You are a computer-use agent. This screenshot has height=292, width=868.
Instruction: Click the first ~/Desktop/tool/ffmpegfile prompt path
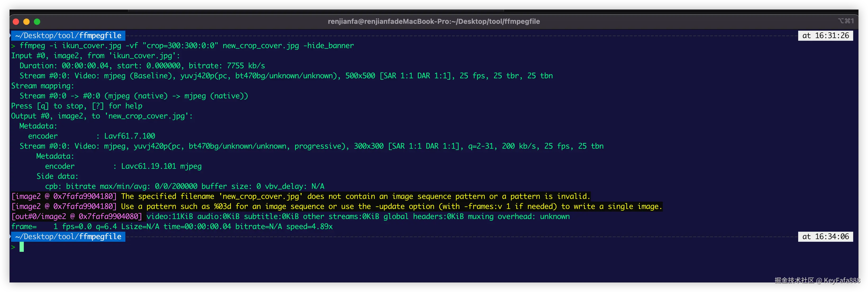(x=68, y=36)
